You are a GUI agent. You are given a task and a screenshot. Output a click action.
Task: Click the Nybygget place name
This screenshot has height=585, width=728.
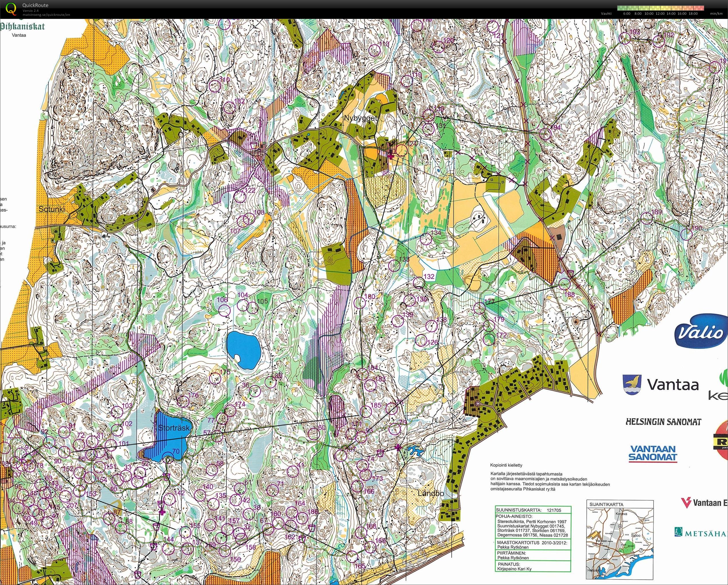[x=360, y=118]
